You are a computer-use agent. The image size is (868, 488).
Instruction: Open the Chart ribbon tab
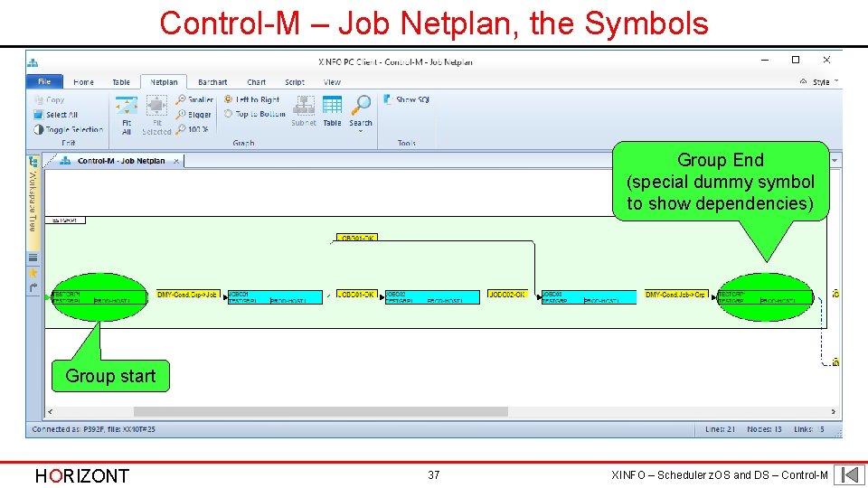[x=256, y=82]
